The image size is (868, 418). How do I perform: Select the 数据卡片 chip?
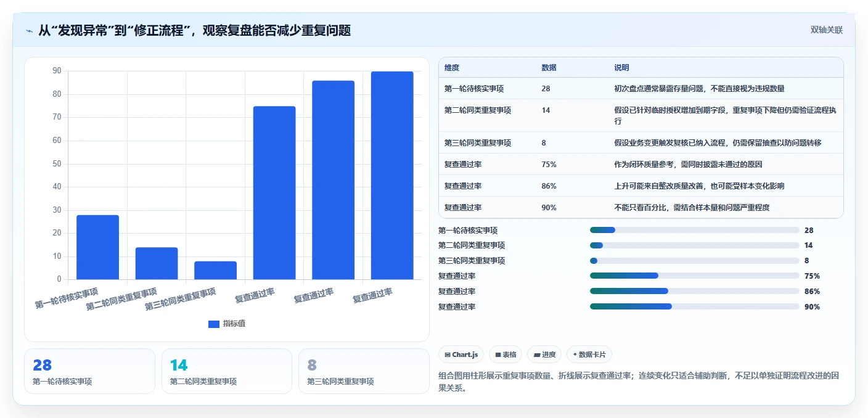pos(589,354)
